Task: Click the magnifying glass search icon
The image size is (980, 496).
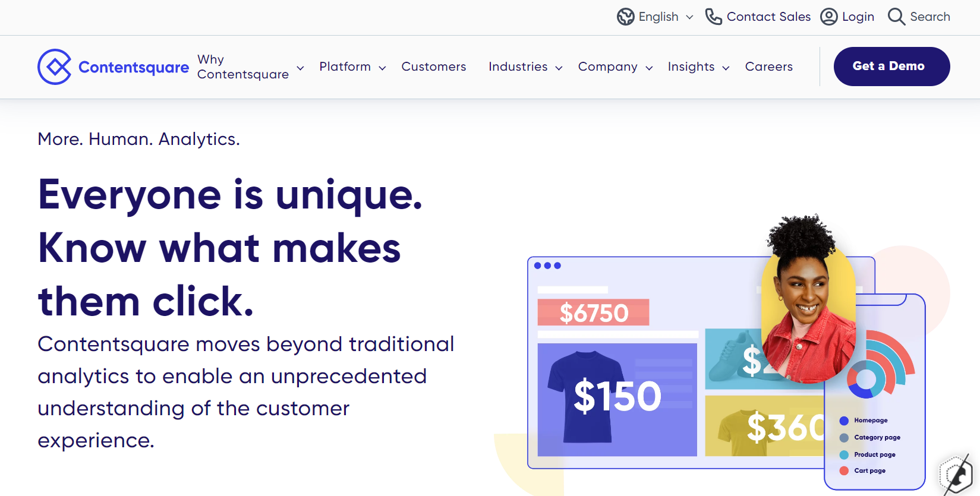Action: point(896,17)
